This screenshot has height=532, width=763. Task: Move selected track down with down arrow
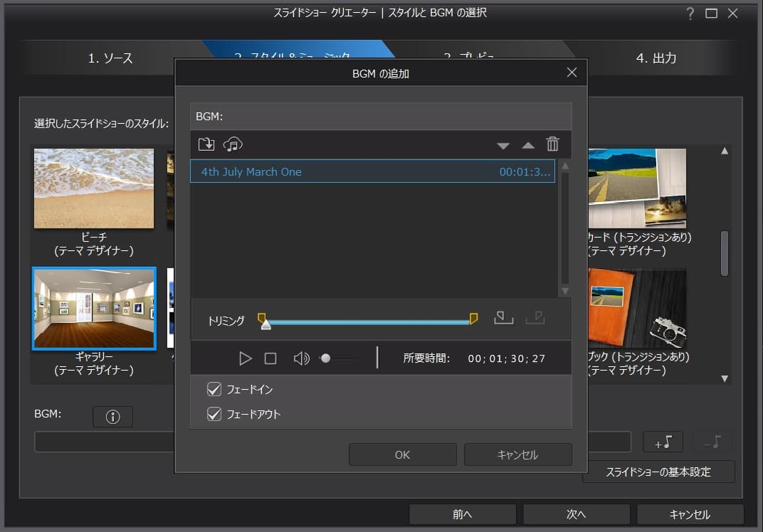point(503,146)
